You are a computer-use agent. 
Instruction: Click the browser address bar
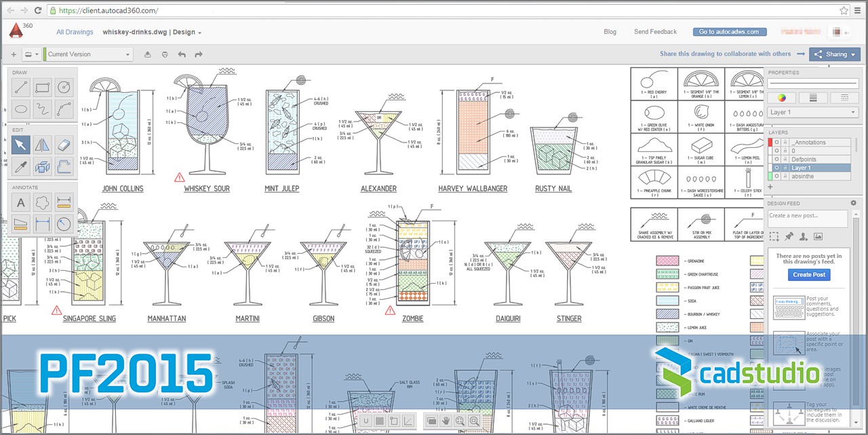pos(442,11)
